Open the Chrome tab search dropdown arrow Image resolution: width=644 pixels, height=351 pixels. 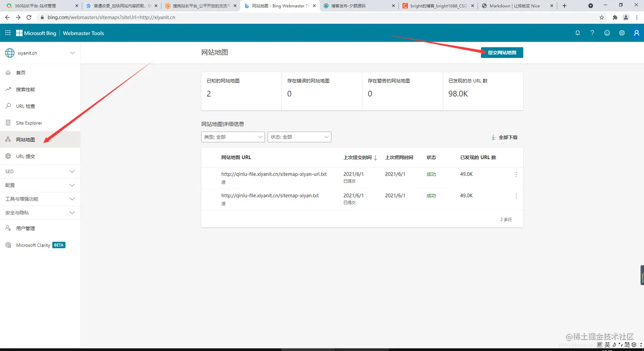pyautogui.click(x=590, y=6)
